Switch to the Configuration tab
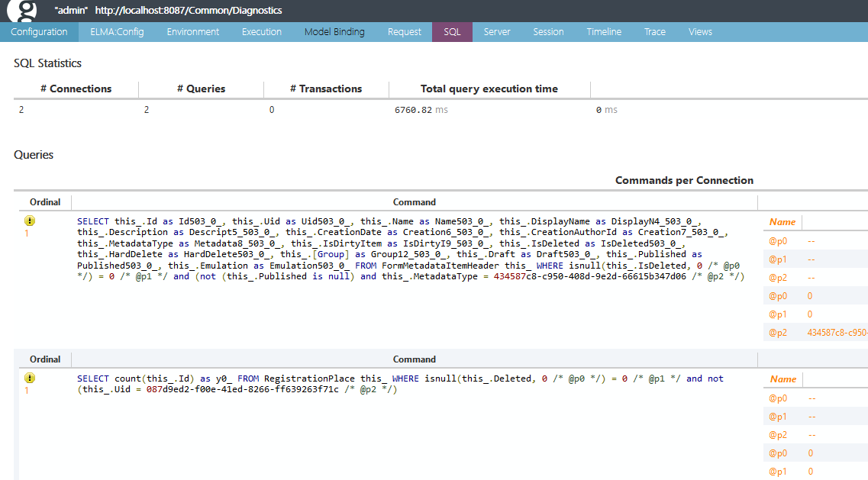This screenshot has width=868, height=480. point(39,32)
